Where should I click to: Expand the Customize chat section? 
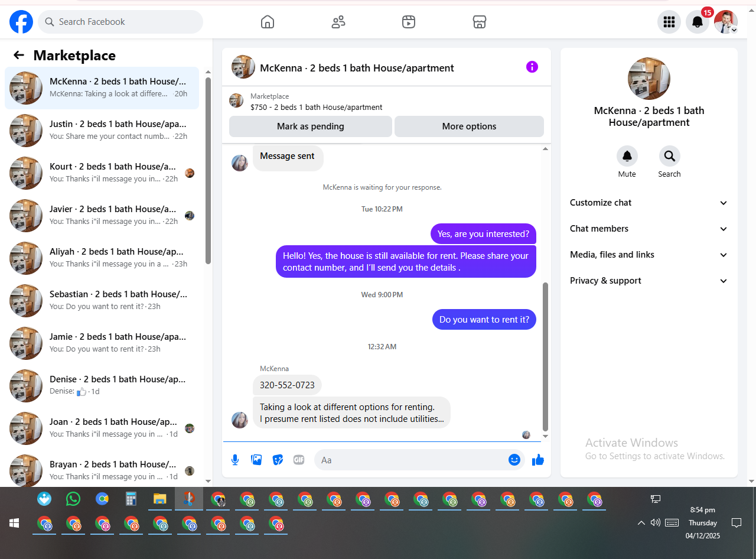649,203
